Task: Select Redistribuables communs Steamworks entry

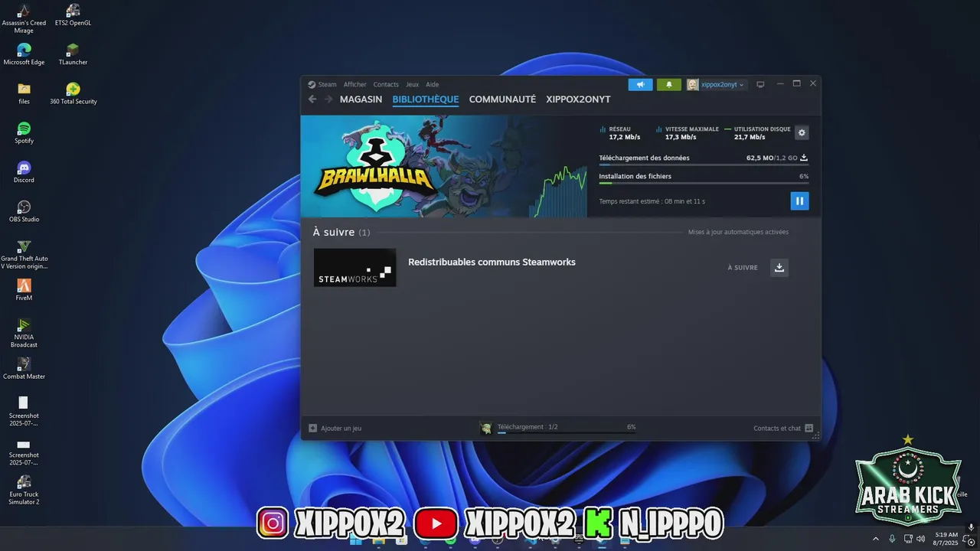Action: pos(492,262)
